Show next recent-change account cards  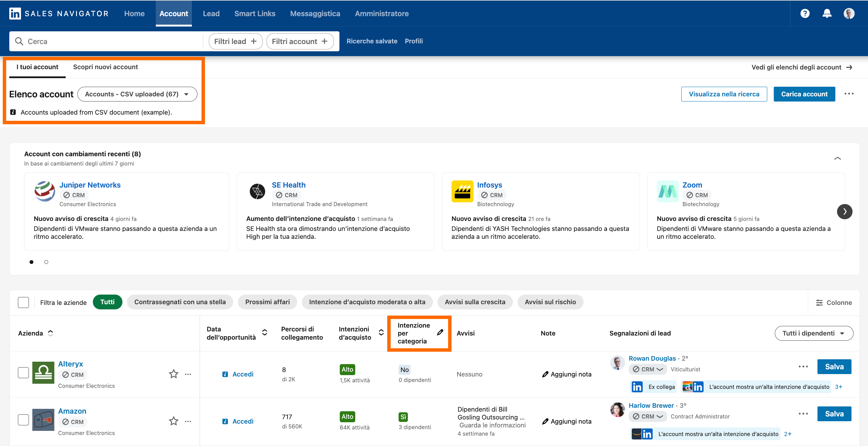(845, 212)
